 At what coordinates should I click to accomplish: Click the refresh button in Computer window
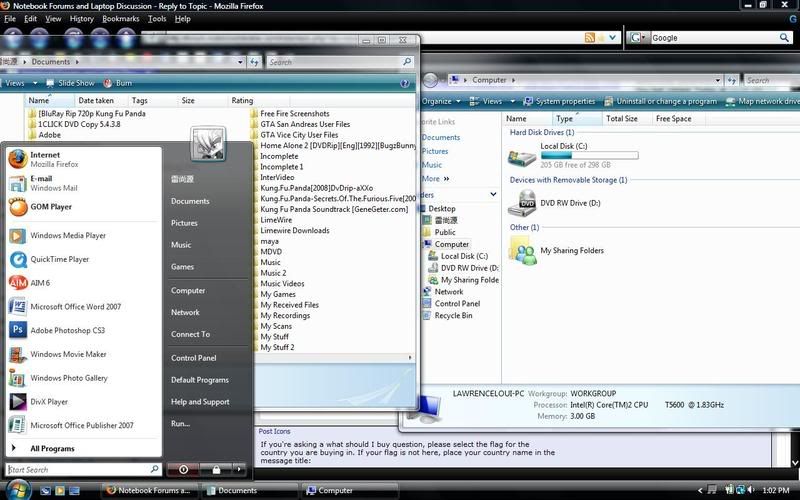click(732, 80)
